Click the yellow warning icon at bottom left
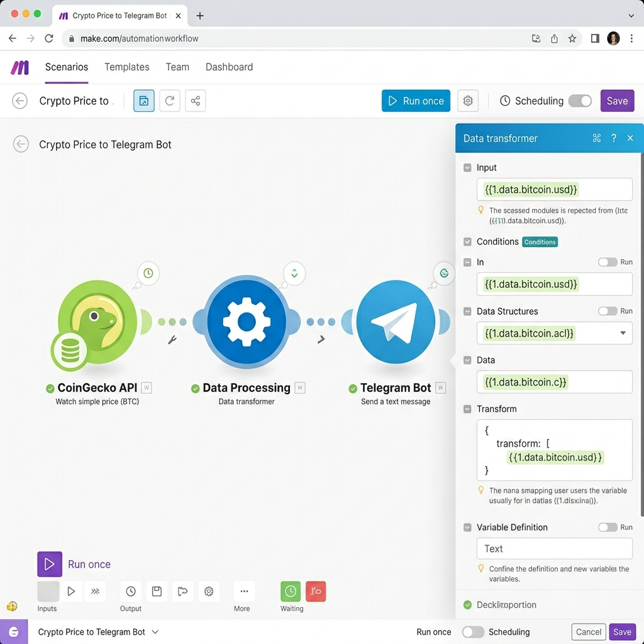The image size is (644, 644). (x=12, y=606)
